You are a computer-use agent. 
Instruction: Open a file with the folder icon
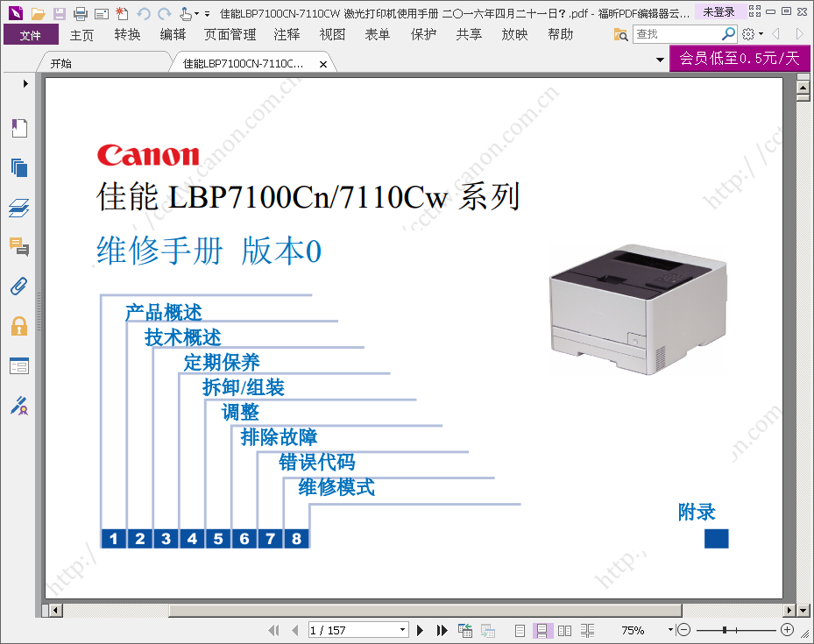click(x=38, y=13)
